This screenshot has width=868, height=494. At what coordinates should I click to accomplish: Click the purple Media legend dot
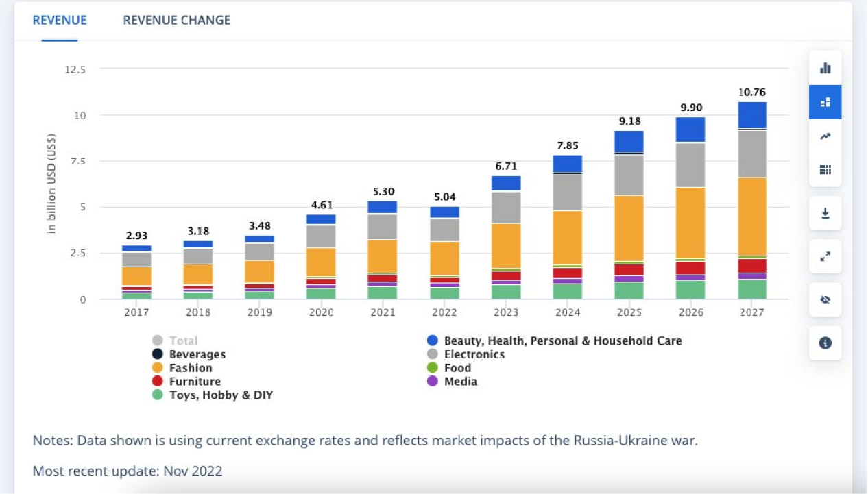433,382
